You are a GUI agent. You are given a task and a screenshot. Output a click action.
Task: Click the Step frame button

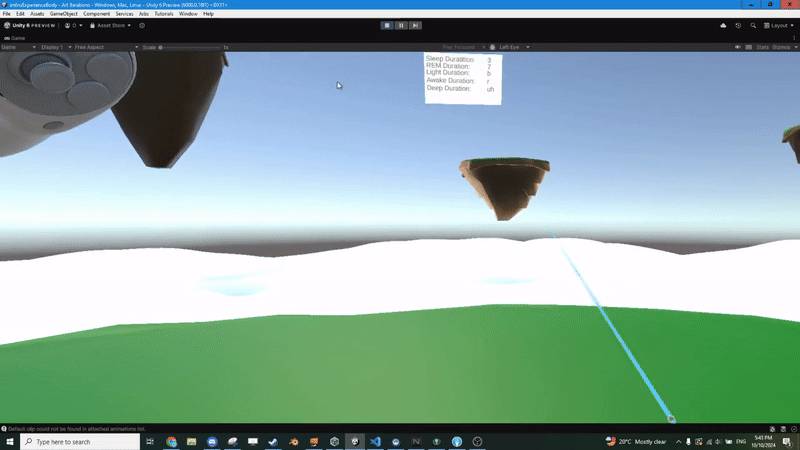point(415,25)
